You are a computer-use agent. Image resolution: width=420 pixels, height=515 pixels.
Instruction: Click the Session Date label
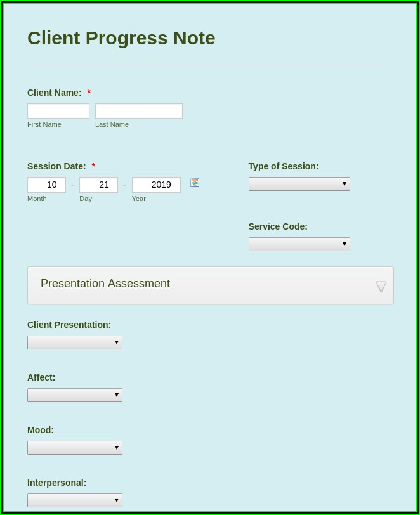[56, 166]
